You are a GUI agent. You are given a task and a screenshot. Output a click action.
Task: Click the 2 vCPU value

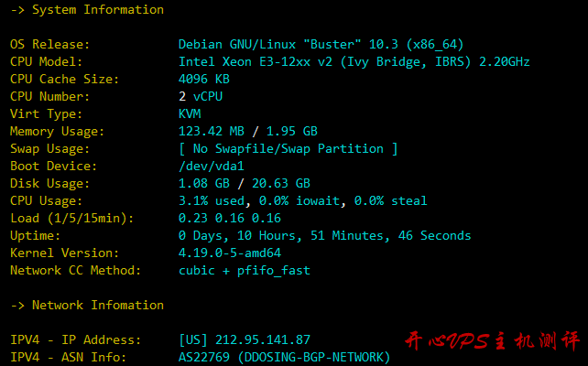pos(201,97)
